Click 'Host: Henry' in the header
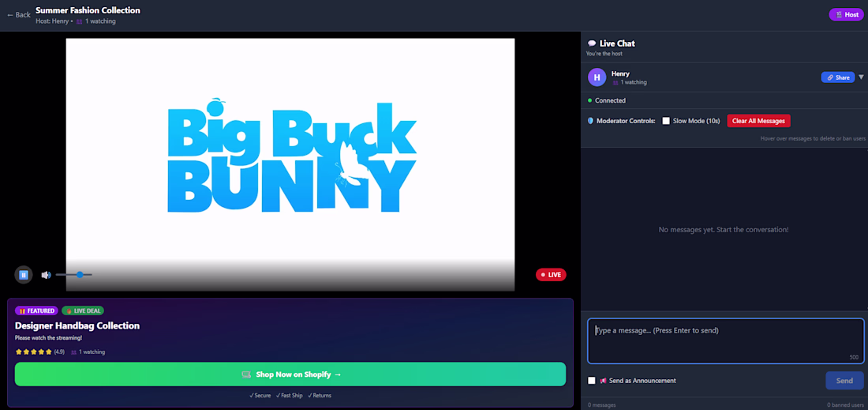 pos(52,21)
